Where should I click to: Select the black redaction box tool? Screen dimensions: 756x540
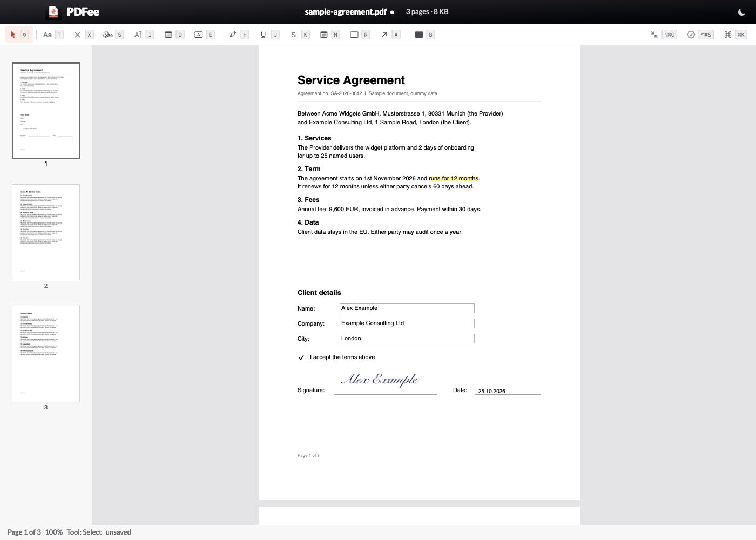click(424, 35)
